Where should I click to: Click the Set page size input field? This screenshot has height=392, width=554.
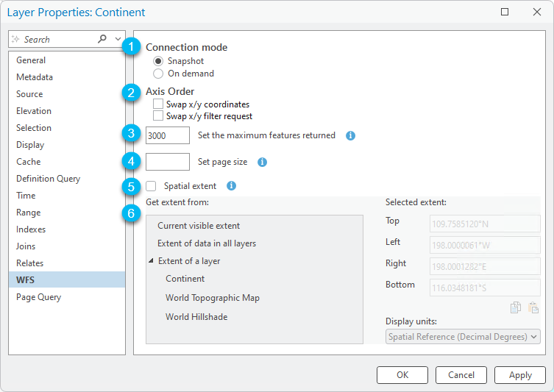pyautogui.click(x=168, y=162)
